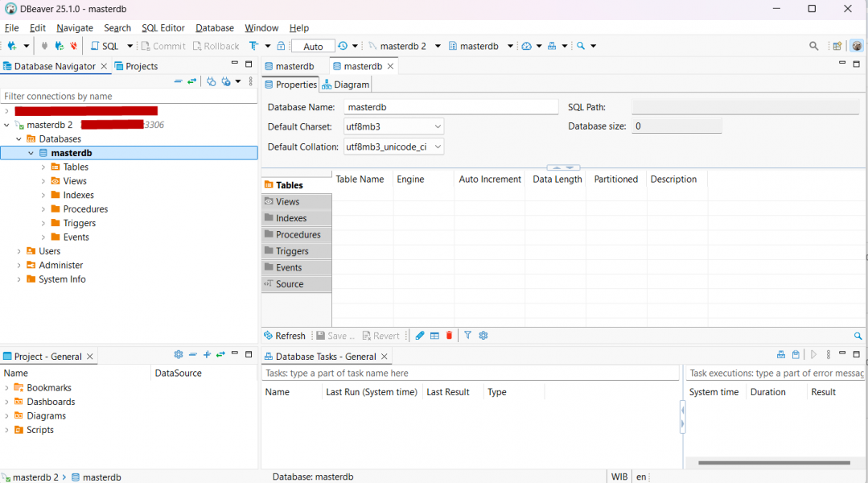Toggle Link with Editor in Database Navigator

(192, 81)
